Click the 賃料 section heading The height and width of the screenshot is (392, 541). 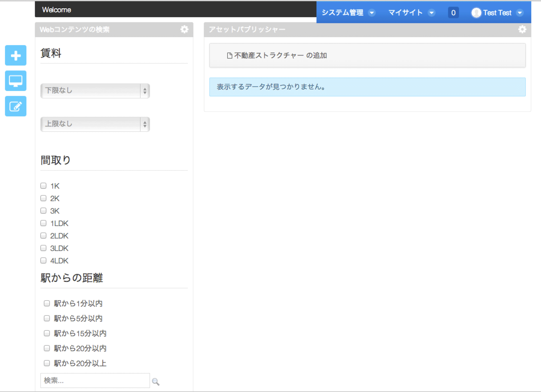[51, 53]
